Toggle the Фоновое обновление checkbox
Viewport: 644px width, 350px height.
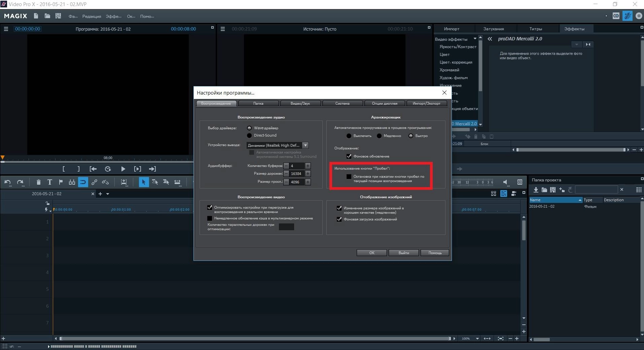click(x=349, y=156)
